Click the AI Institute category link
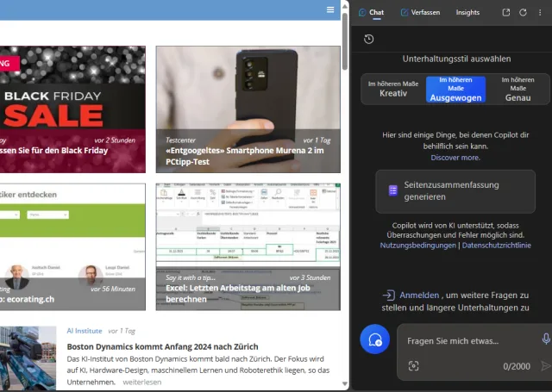The width and height of the screenshot is (552, 392). point(85,331)
